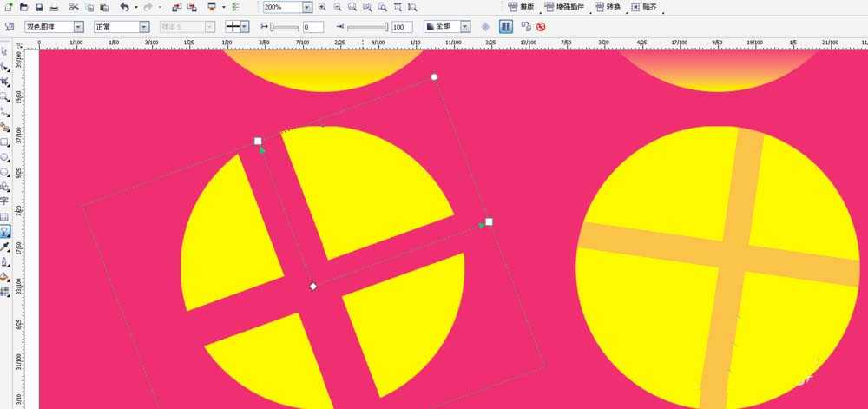The image size is (868, 409).
Task: Click the Print icon in the toolbar
Action: 54,7
